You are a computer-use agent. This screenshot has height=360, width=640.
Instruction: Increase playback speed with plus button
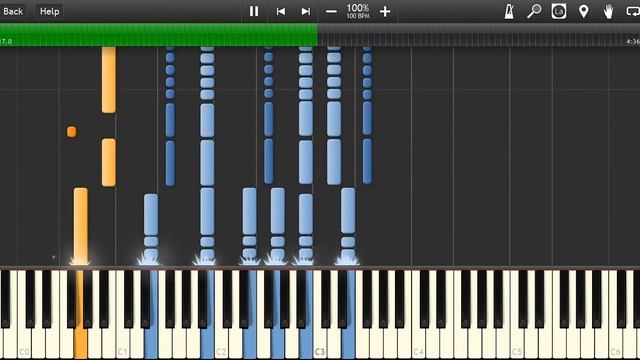tap(384, 11)
